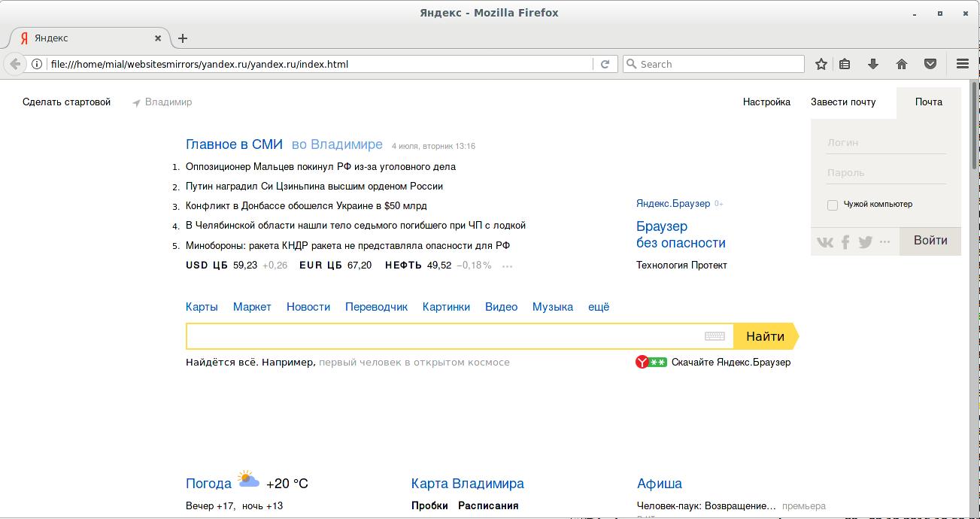This screenshot has width=980, height=519.
Task: Open the Firefox downloads arrow icon
Action: click(x=873, y=64)
